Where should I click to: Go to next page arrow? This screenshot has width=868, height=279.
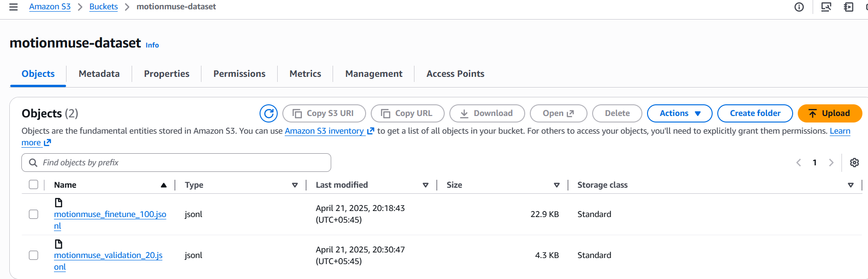831,163
